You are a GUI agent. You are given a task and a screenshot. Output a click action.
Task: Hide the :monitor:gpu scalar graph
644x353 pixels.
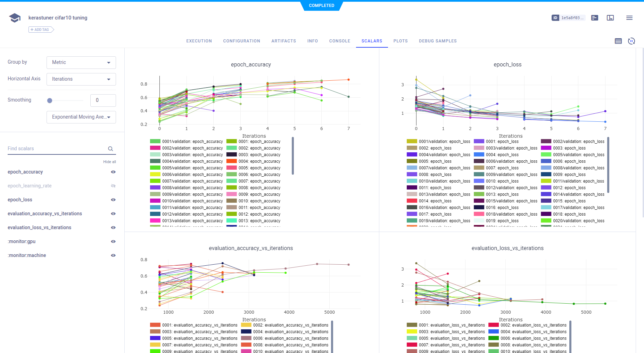tap(113, 241)
